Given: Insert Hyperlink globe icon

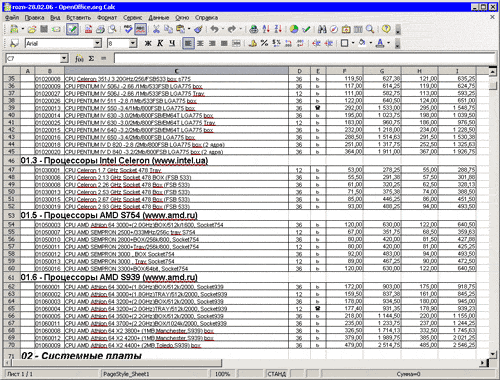Looking at the screenshot, I should pyautogui.click(x=254, y=29).
